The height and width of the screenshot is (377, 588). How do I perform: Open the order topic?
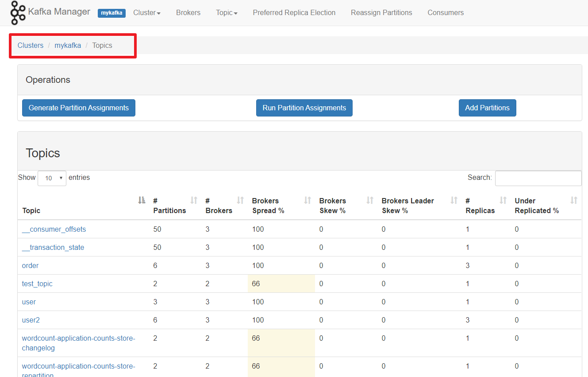point(31,265)
